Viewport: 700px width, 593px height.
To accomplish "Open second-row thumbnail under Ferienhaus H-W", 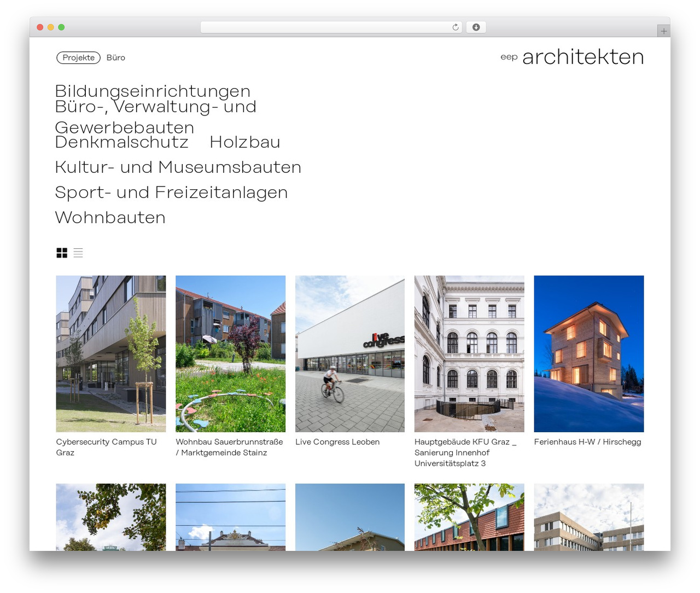I will tap(589, 517).
